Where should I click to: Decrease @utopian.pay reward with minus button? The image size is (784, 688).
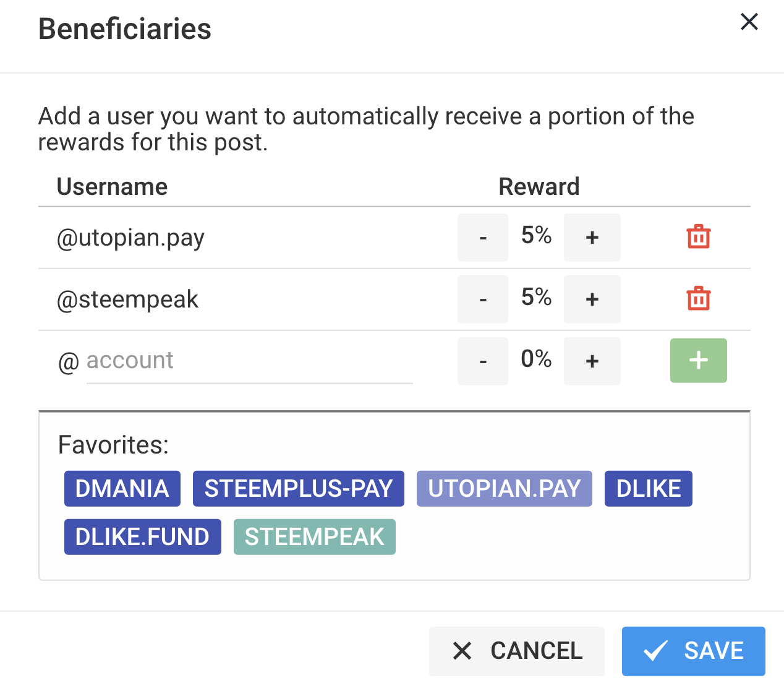483,238
